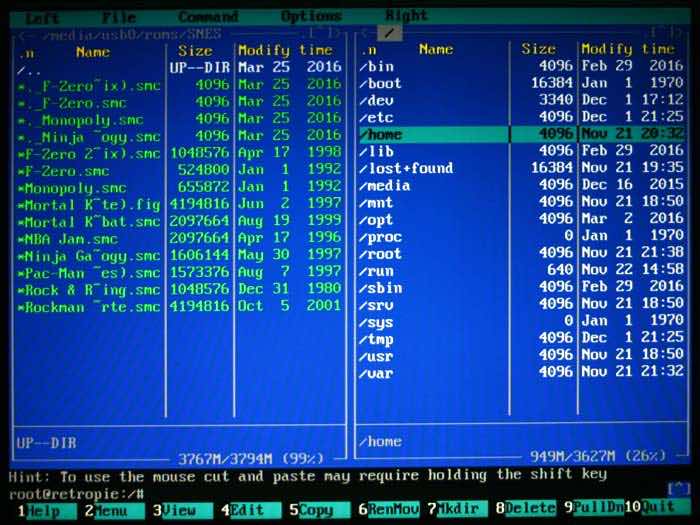The height and width of the screenshot is (525, 700).
Task: Click the 6 RenMov function key button
Action: [x=388, y=509]
